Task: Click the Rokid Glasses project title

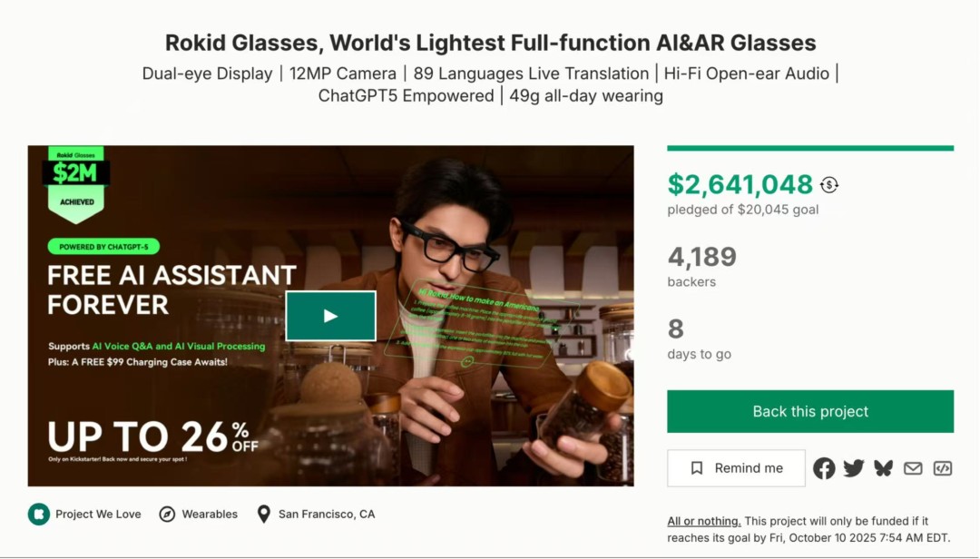Action: (x=490, y=43)
